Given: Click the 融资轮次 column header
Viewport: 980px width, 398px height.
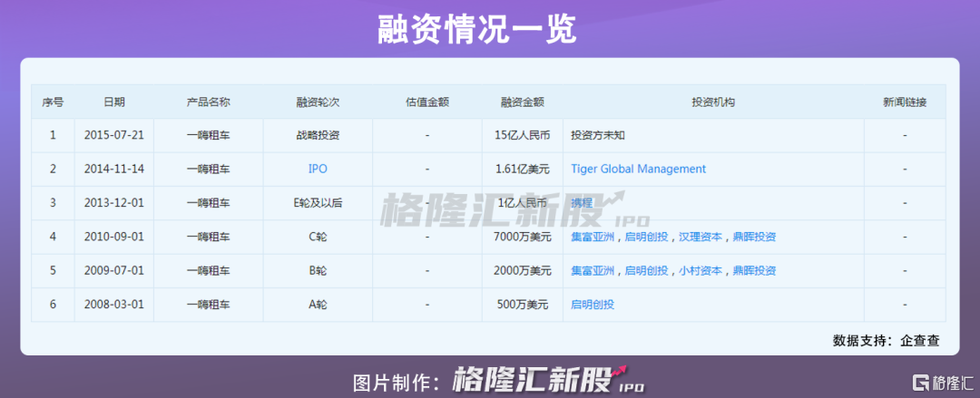Looking at the screenshot, I should pos(318,102).
